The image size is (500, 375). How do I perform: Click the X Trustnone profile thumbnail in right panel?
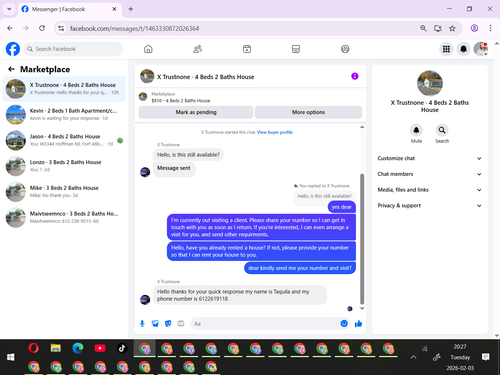(430, 83)
